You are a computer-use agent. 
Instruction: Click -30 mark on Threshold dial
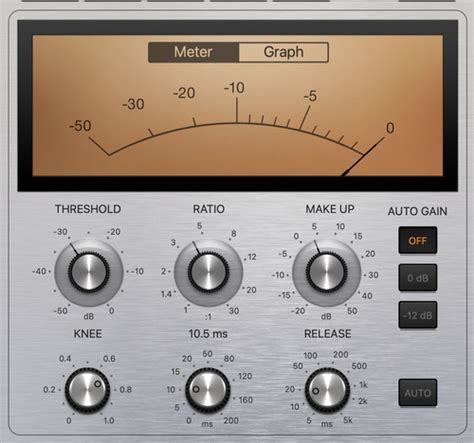pos(60,232)
